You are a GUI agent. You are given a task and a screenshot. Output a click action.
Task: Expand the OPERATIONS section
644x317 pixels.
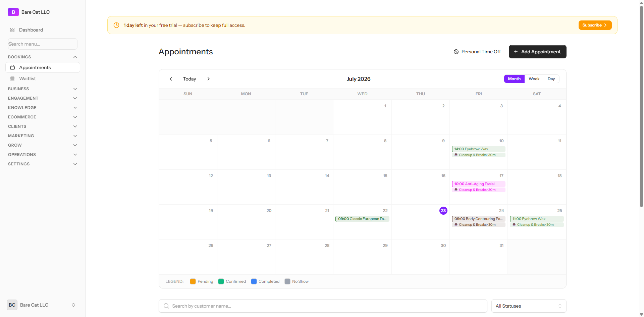point(43,155)
